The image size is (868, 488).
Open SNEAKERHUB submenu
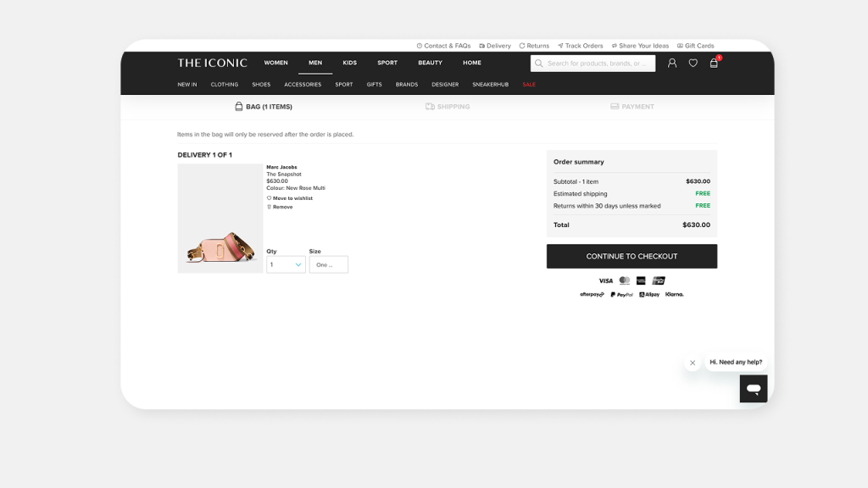(491, 85)
